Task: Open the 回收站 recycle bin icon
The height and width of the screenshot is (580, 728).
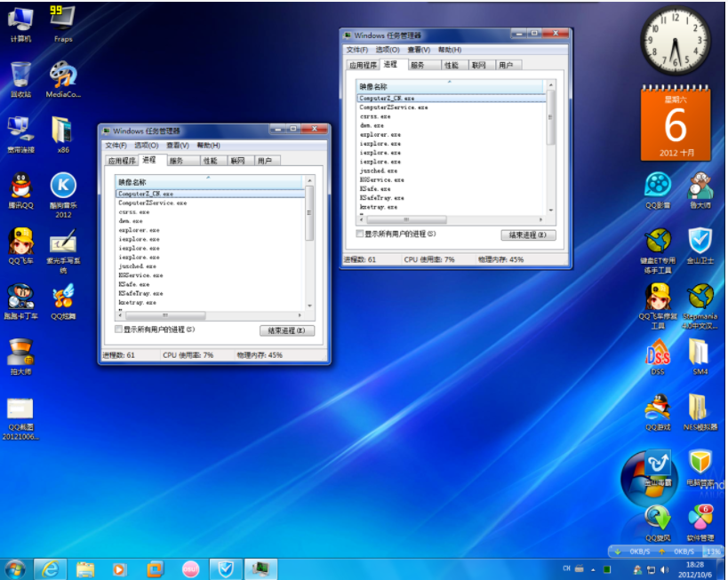Action: tap(21, 79)
